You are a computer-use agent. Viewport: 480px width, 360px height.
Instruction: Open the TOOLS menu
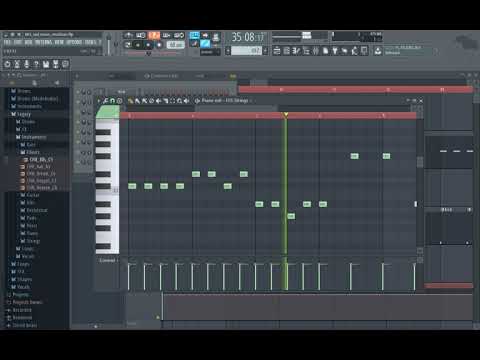90,42
